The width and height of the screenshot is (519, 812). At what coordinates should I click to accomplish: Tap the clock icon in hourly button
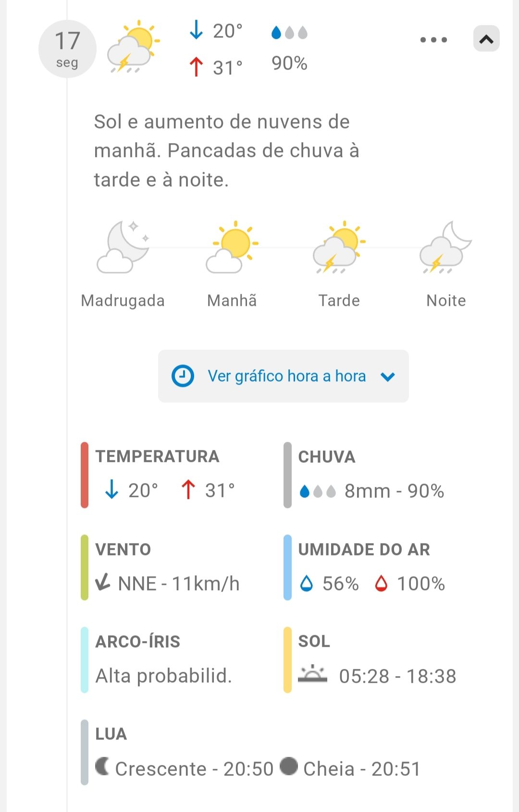click(183, 376)
